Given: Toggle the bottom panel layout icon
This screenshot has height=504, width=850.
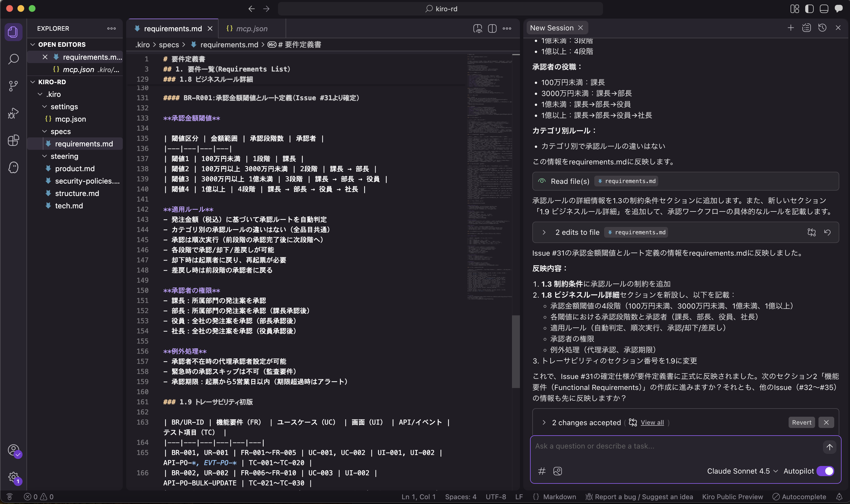Looking at the screenshot, I should coord(824,9).
